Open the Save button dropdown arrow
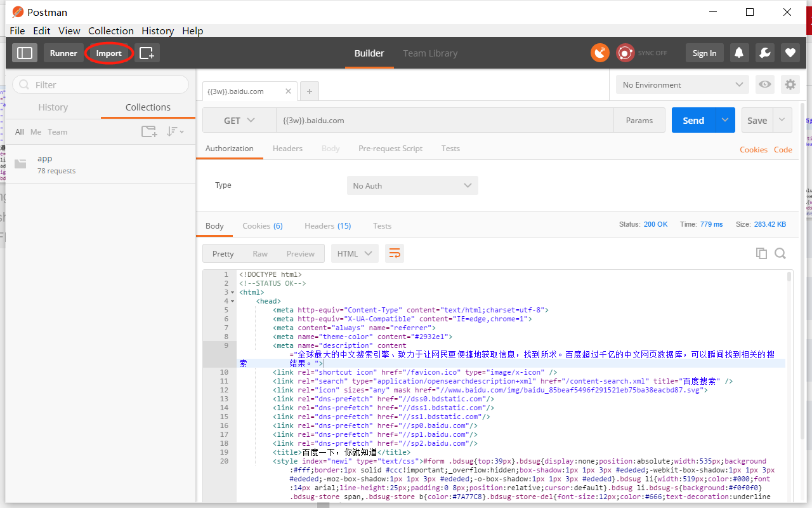The width and height of the screenshot is (812, 508). 782,120
